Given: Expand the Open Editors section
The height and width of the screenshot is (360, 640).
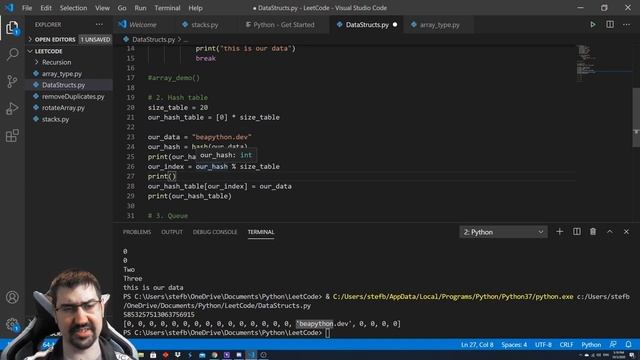Looking at the screenshot, I should coord(69,40).
